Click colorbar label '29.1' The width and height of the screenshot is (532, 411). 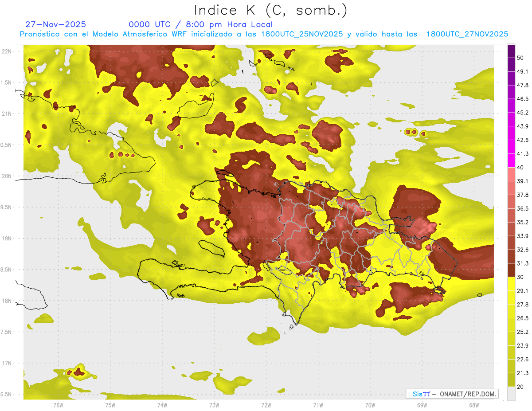tap(523, 290)
